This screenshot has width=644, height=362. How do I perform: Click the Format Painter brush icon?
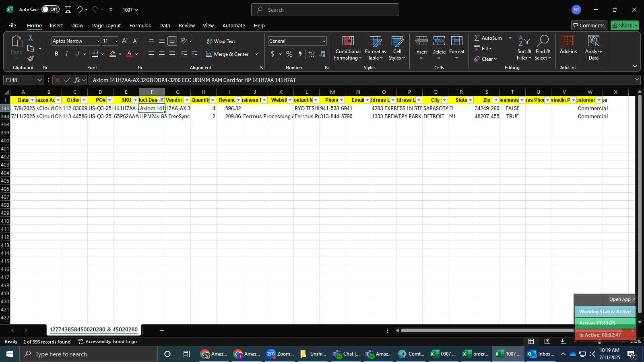[31, 59]
